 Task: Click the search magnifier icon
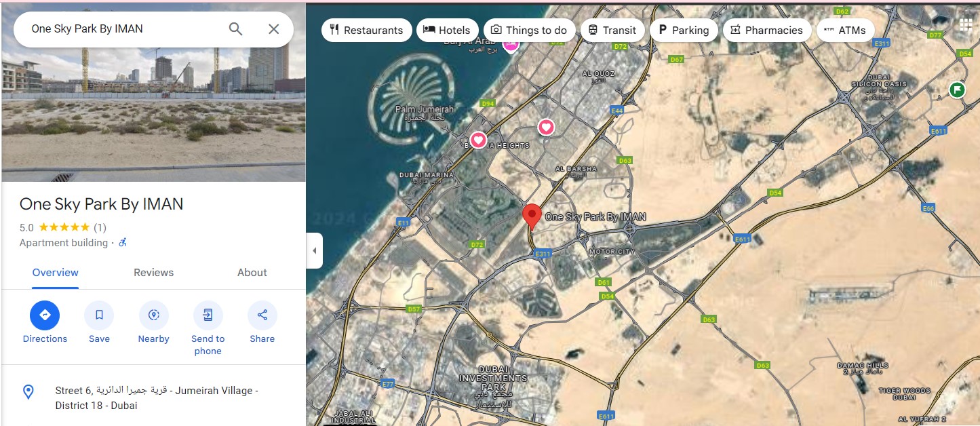pos(235,29)
